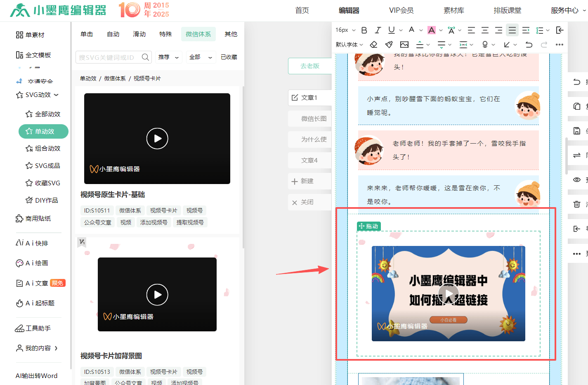
Task: Click the trash clear icon
Action: coord(577,204)
